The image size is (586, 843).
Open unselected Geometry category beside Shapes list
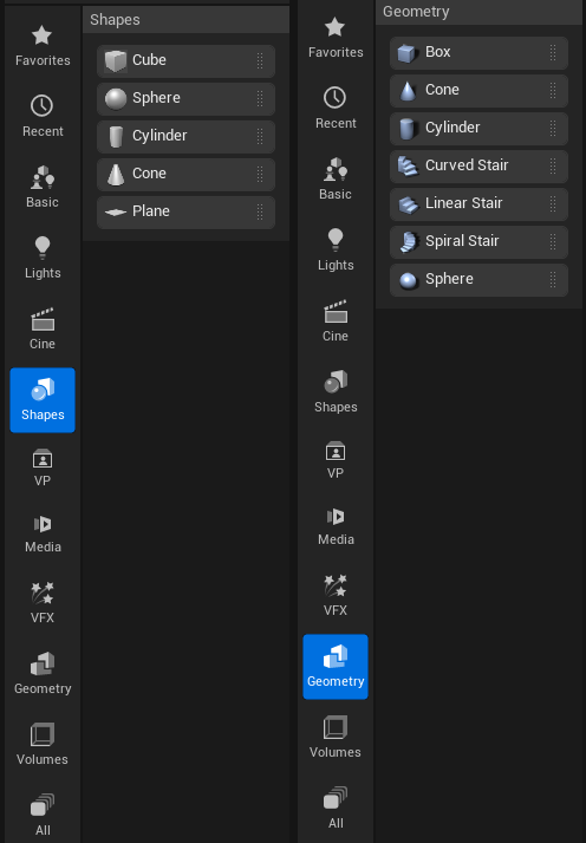tap(42, 674)
